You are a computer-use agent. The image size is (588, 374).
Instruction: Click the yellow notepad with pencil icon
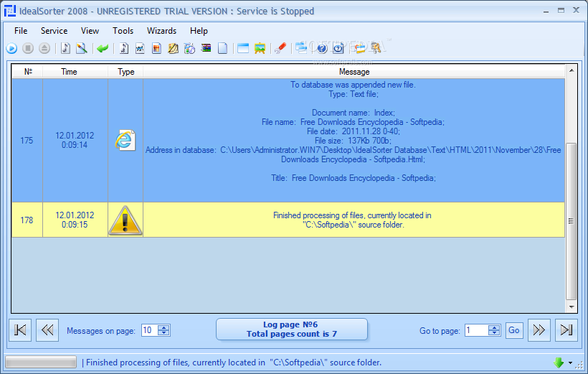[173, 48]
